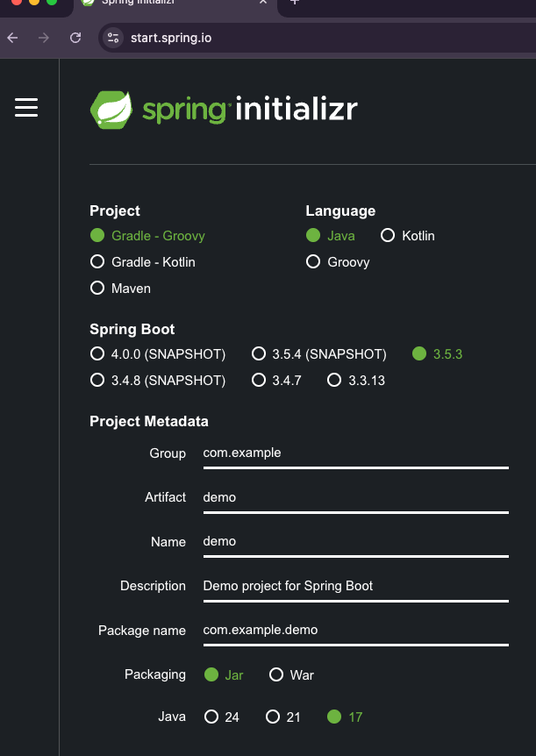Choose Spring Boot version 3.4.7

click(x=276, y=381)
